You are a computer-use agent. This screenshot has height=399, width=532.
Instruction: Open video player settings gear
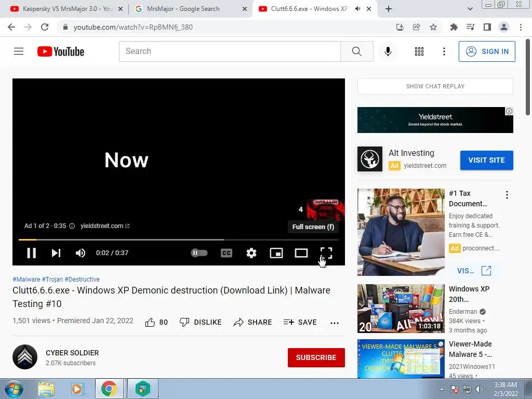tap(251, 253)
